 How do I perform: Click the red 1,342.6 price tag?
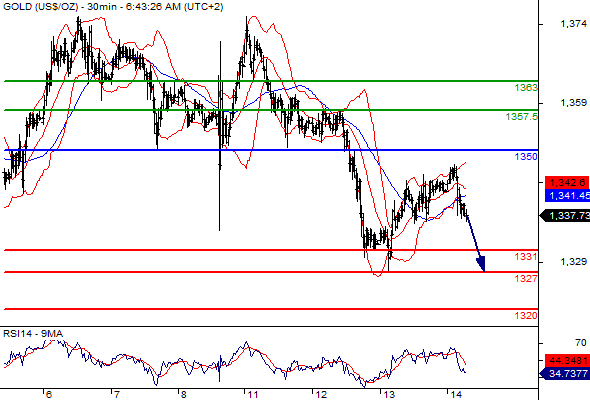tap(567, 183)
